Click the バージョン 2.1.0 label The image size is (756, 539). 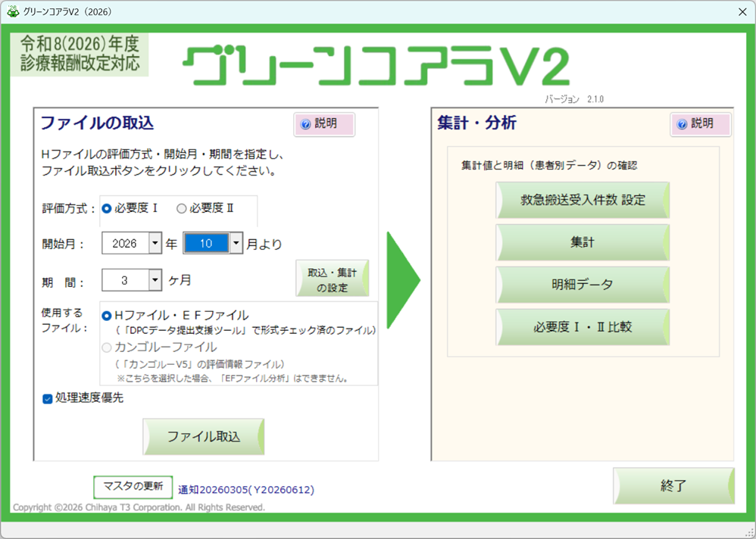click(574, 99)
